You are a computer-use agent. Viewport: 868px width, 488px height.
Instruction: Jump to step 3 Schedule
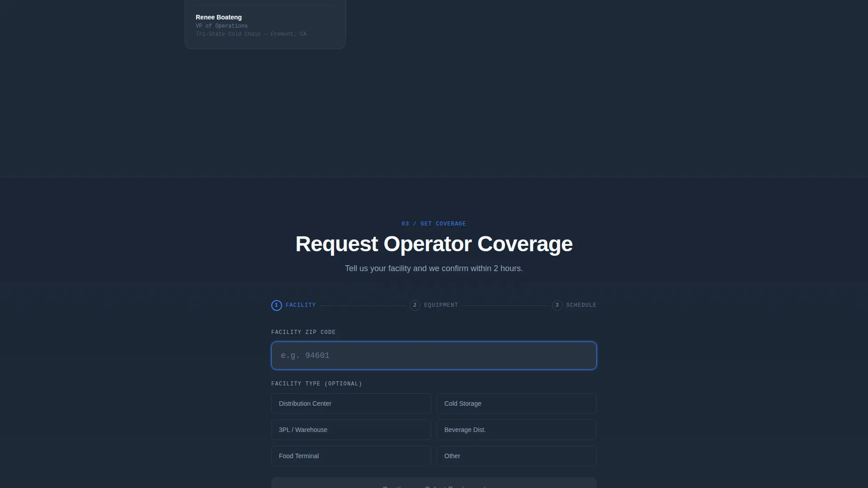574,305
